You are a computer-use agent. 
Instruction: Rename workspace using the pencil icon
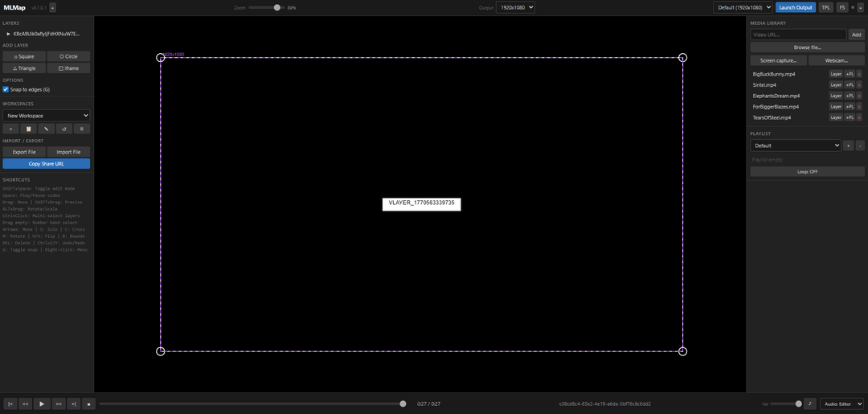point(46,129)
